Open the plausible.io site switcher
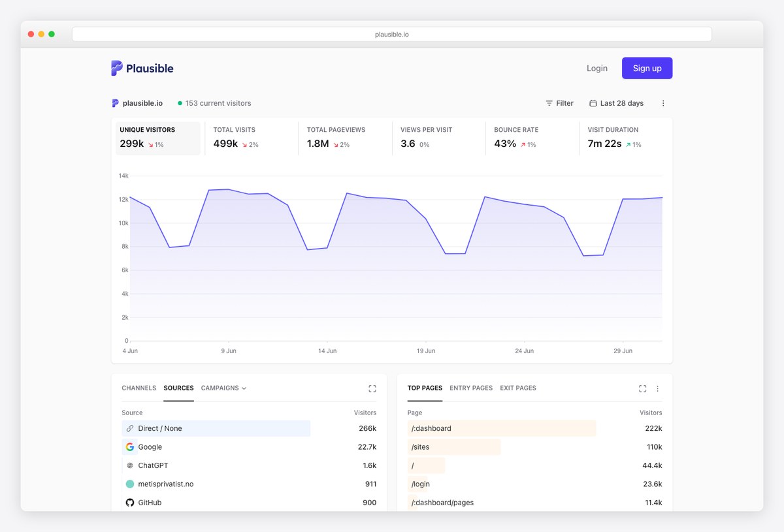 click(137, 103)
